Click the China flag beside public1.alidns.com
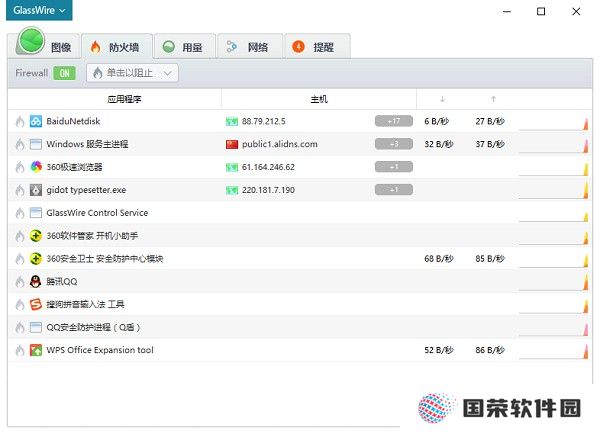Viewport: 600px width, 434px height. click(x=232, y=144)
